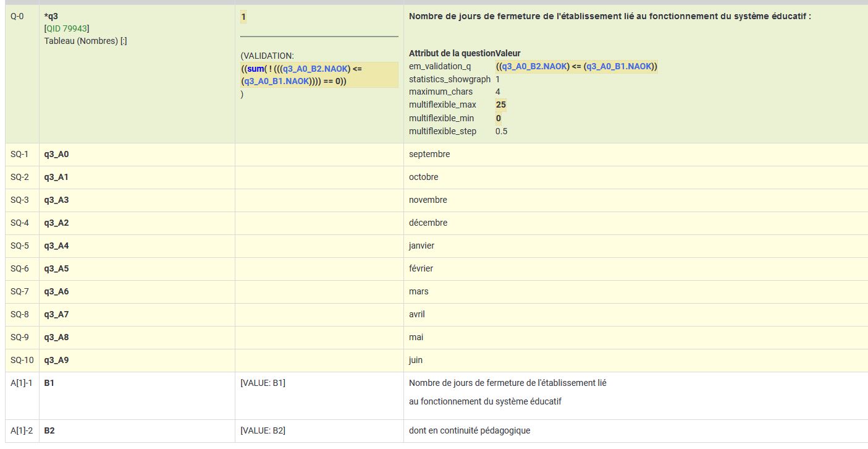Select the q3_A3 subquestion code for novembre

(x=56, y=200)
